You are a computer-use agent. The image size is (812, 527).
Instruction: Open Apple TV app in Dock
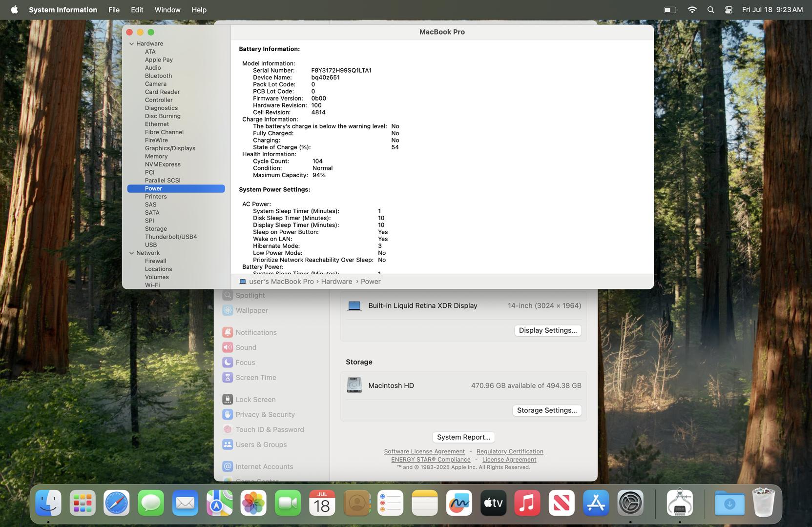click(493, 503)
